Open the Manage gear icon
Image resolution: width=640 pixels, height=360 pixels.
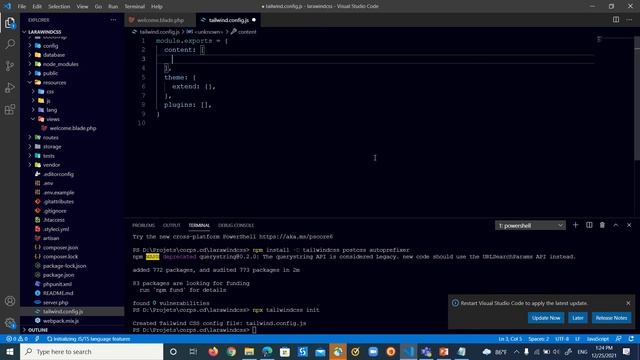click(x=10, y=323)
